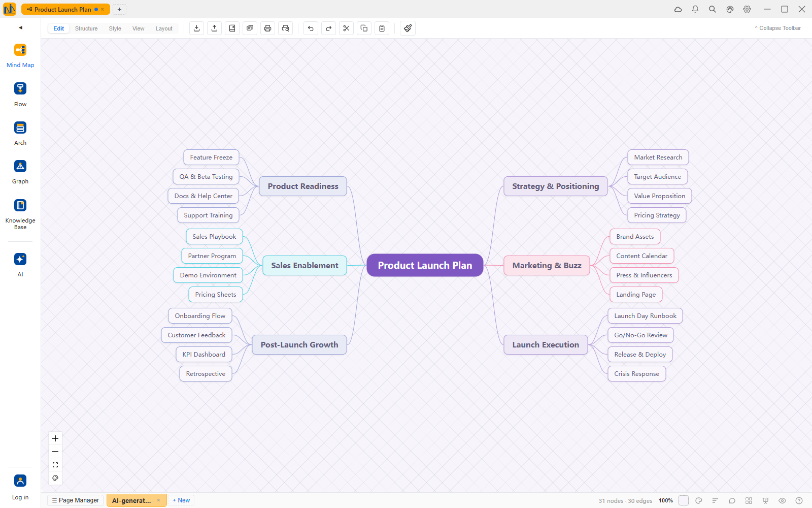Start presentation mode from status bar

[765, 500]
